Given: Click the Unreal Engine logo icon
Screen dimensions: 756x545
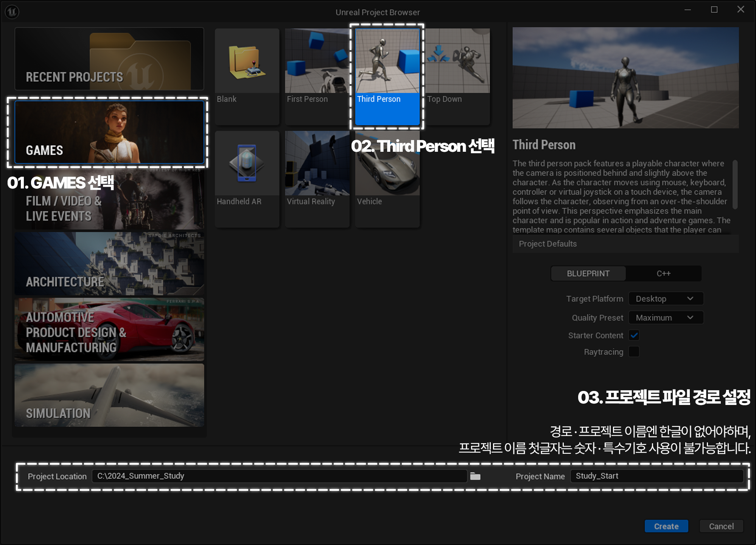Looking at the screenshot, I should click(x=12, y=12).
